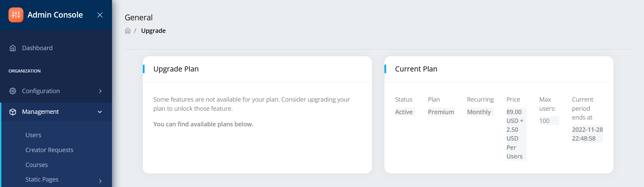The height and width of the screenshot is (187, 644).
Task: Click the home icon in the breadcrumb
Action: coord(128,31)
